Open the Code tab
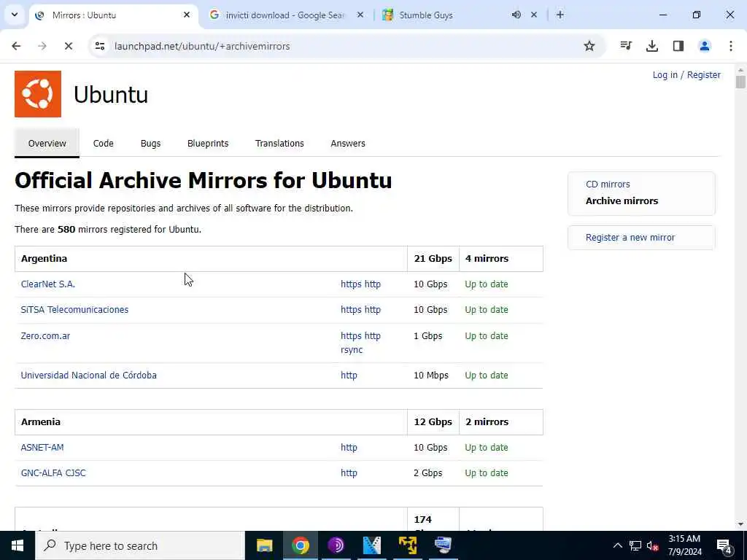Image resolution: width=747 pixels, height=560 pixels. click(104, 144)
